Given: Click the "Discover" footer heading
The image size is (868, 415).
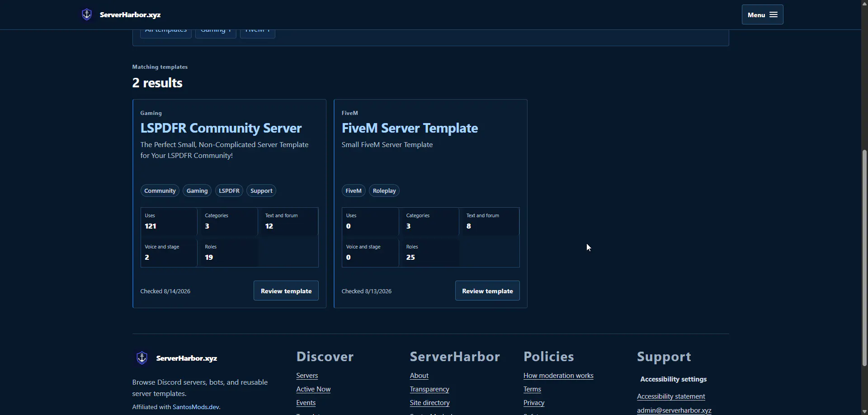Looking at the screenshot, I should pos(325,357).
